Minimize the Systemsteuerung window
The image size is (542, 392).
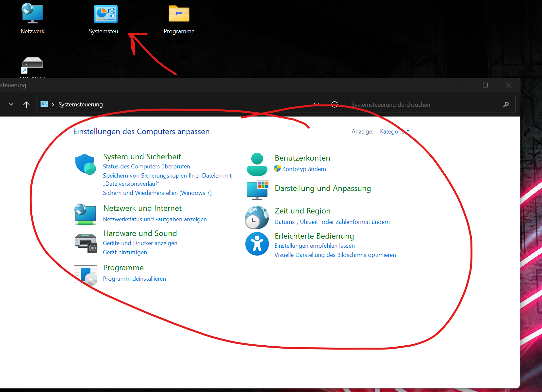pyautogui.click(x=463, y=85)
